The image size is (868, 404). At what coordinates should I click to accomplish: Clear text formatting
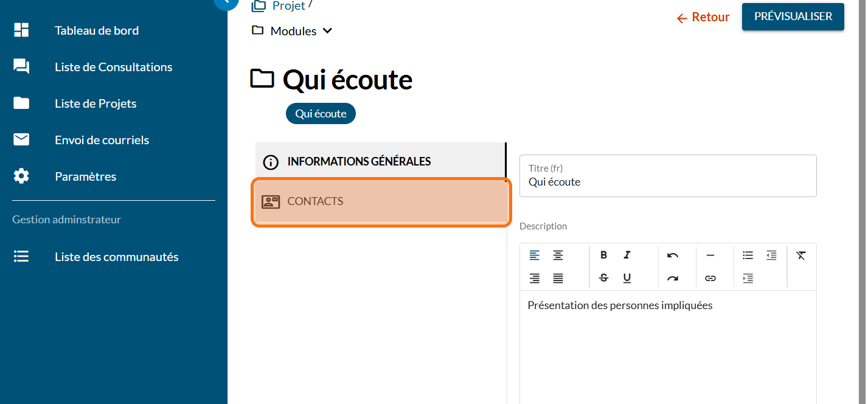click(x=800, y=256)
